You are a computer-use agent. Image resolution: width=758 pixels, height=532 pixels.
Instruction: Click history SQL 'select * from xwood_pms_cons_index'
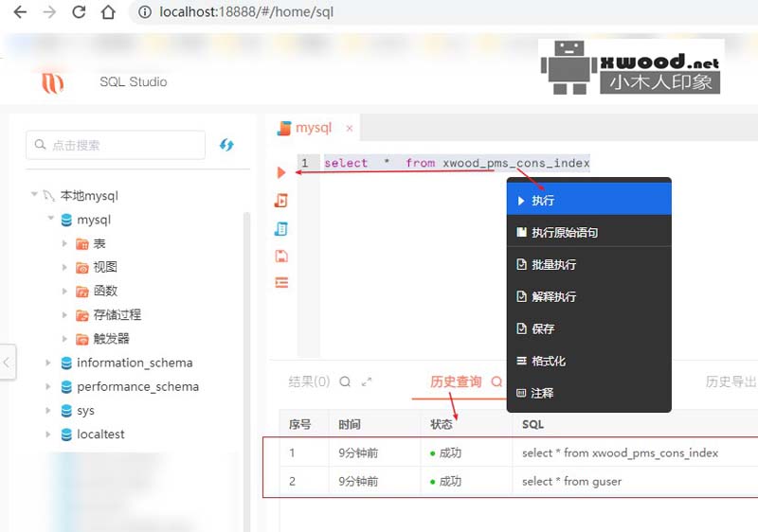620,452
